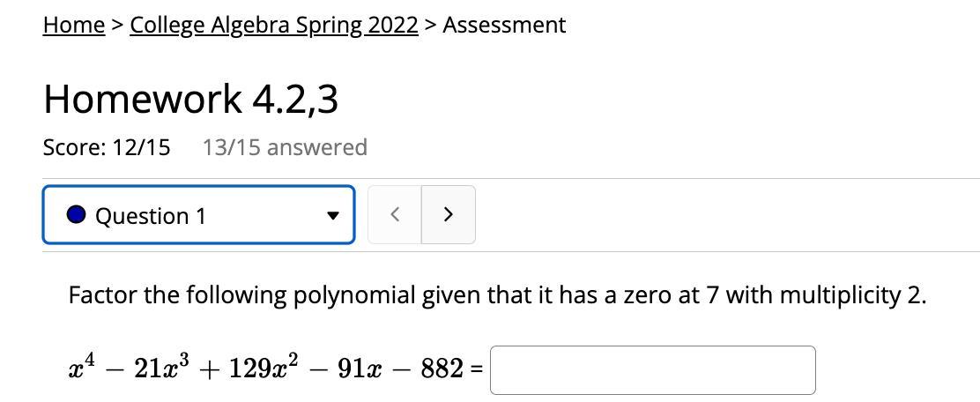
Task: Click the factor polynomial question prompt
Action: pos(497,294)
